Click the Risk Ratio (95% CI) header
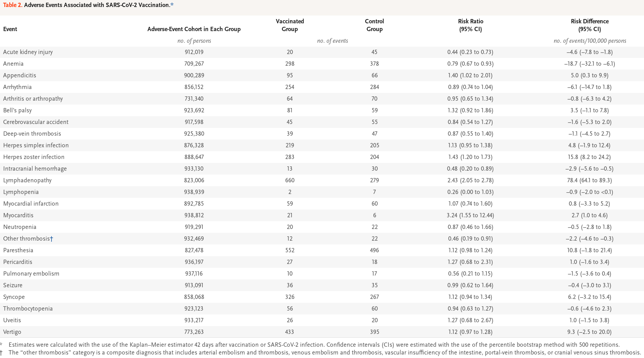Image resolution: width=644 pixels, height=358 pixels. click(470, 25)
